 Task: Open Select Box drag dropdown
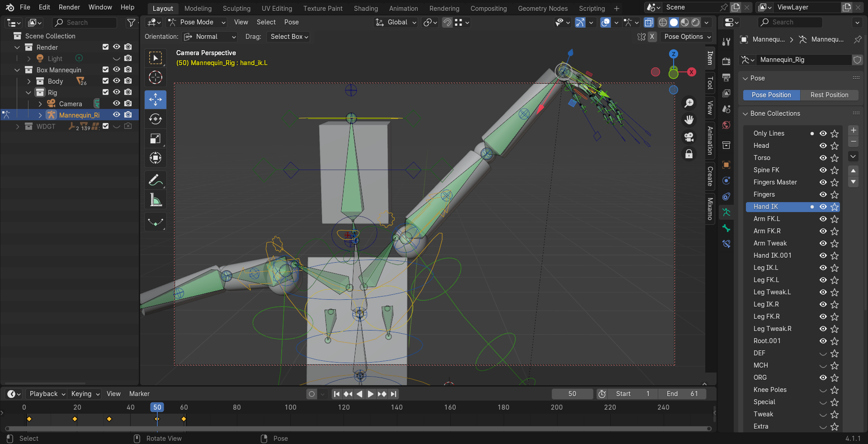coord(289,37)
